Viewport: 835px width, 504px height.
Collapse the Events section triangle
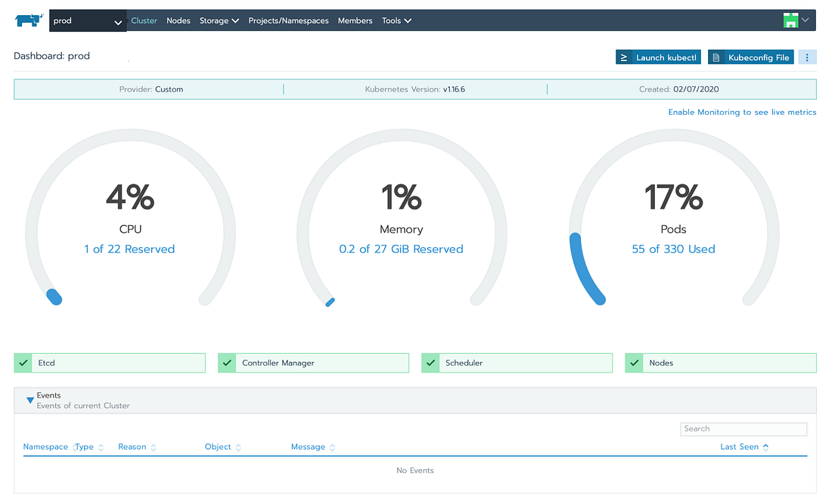(x=30, y=400)
